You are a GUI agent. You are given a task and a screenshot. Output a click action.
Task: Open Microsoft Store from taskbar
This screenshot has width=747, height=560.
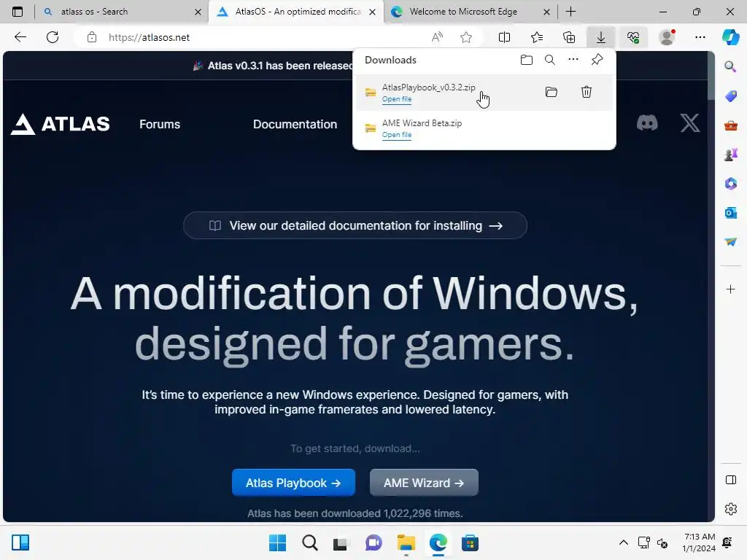[x=470, y=542]
